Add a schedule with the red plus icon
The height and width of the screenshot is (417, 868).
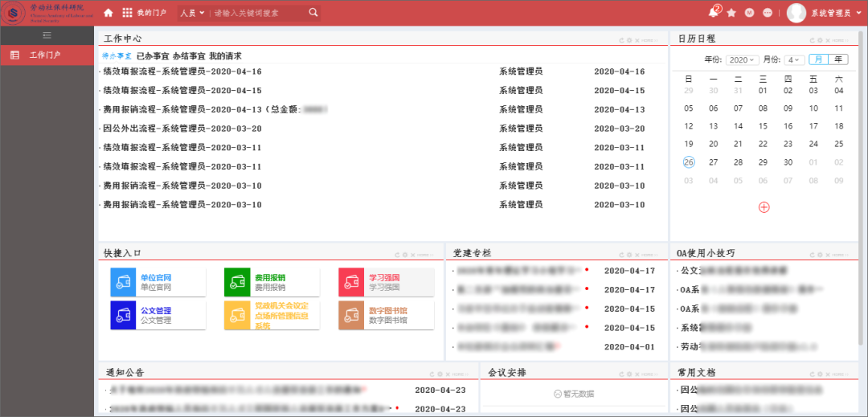tap(764, 207)
